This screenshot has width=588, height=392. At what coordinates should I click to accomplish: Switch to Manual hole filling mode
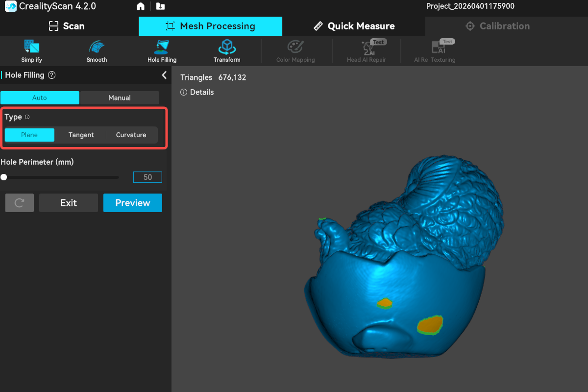[120, 98]
